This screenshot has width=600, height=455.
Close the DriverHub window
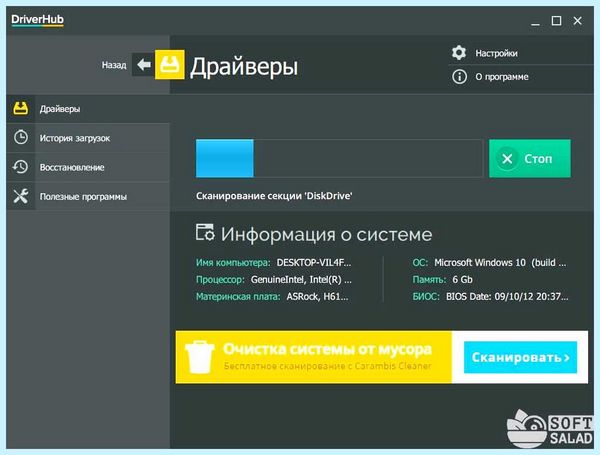click(x=577, y=21)
